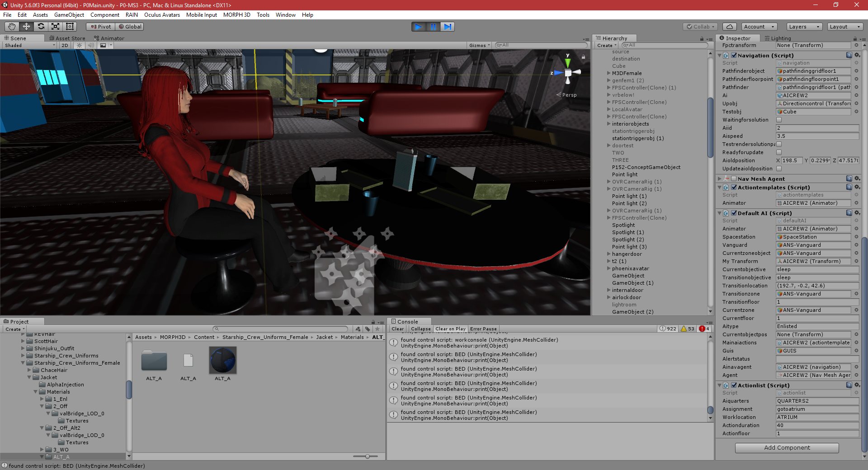Viewport: 868px width, 470px height.
Task: Switch to the Lighting tab
Action: coord(778,38)
